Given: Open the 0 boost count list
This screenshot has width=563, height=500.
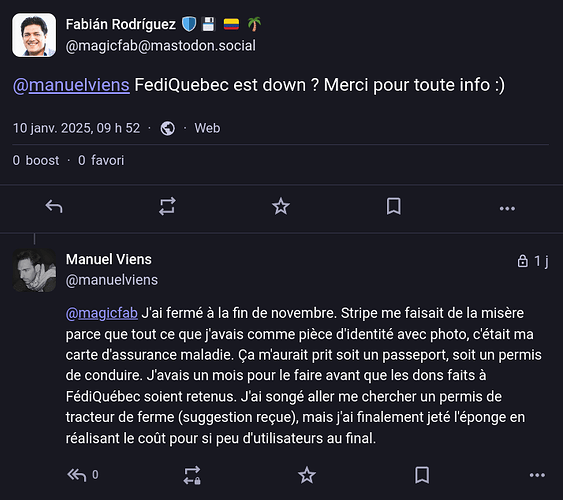Looking at the screenshot, I should click(x=36, y=160).
